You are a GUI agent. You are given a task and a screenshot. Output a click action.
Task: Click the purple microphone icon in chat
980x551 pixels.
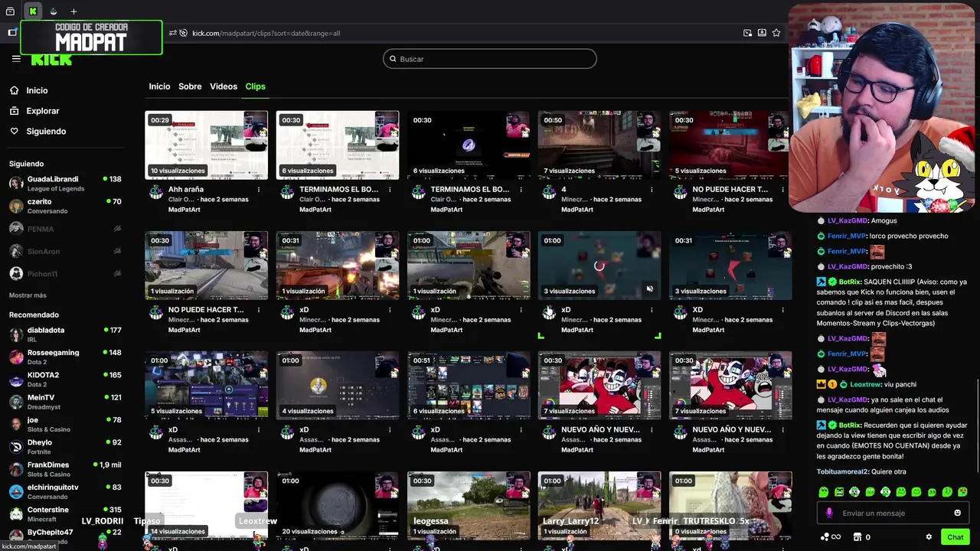[829, 514]
